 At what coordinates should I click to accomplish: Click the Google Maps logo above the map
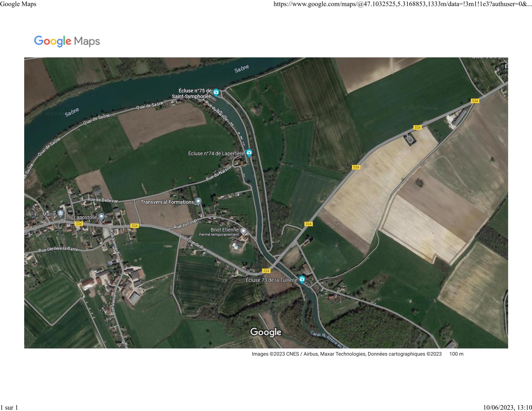[67, 41]
